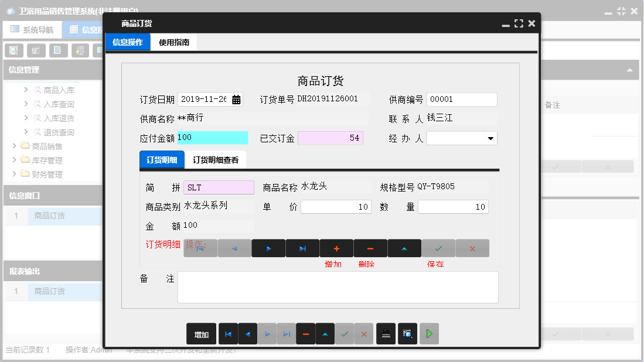This screenshot has height=362, width=644.
Task: Click the 增加 button at the dialog bottom
Action: pyautogui.click(x=201, y=333)
